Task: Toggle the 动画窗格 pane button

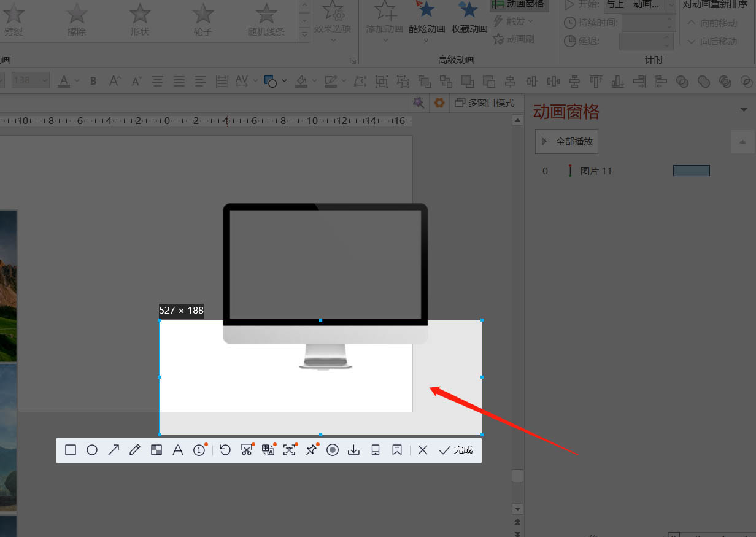Action: tap(519, 4)
